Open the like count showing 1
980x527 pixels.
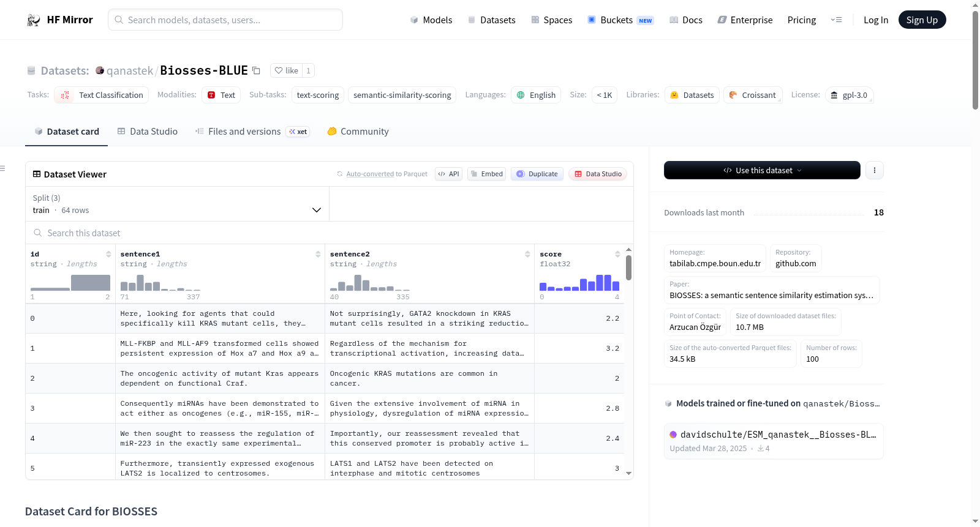pyautogui.click(x=308, y=70)
